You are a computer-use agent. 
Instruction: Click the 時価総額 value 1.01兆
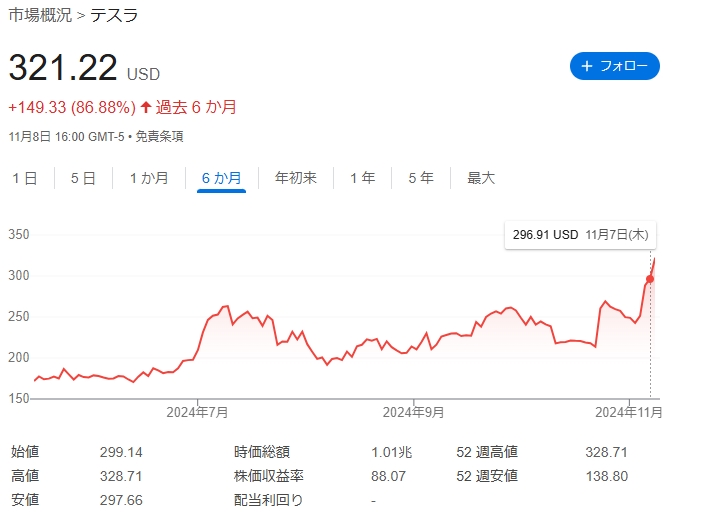point(391,452)
